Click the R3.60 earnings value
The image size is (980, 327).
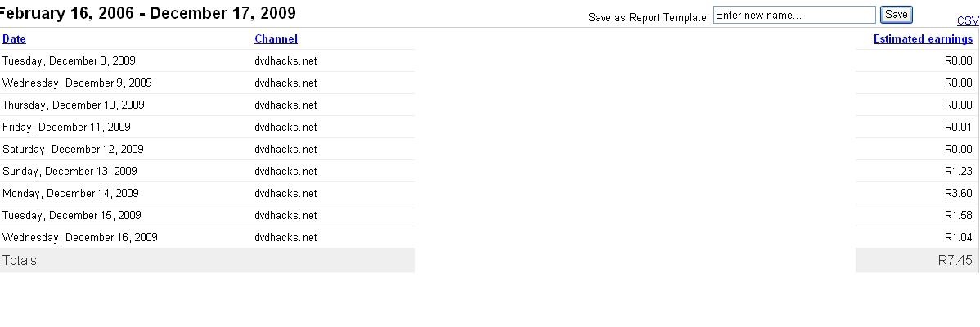click(x=958, y=193)
